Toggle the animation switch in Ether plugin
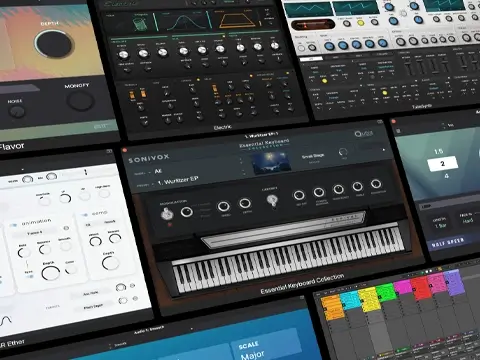The image size is (480, 360). [x=13, y=226]
